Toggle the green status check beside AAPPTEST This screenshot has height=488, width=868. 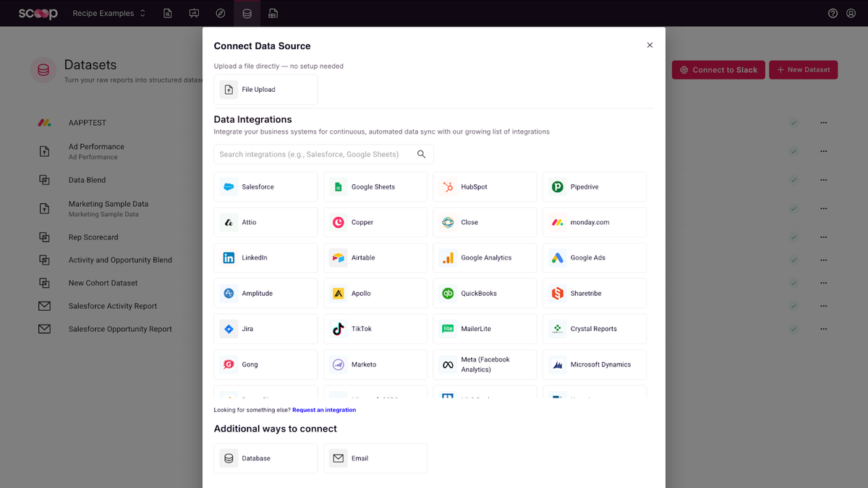[793, 122]
